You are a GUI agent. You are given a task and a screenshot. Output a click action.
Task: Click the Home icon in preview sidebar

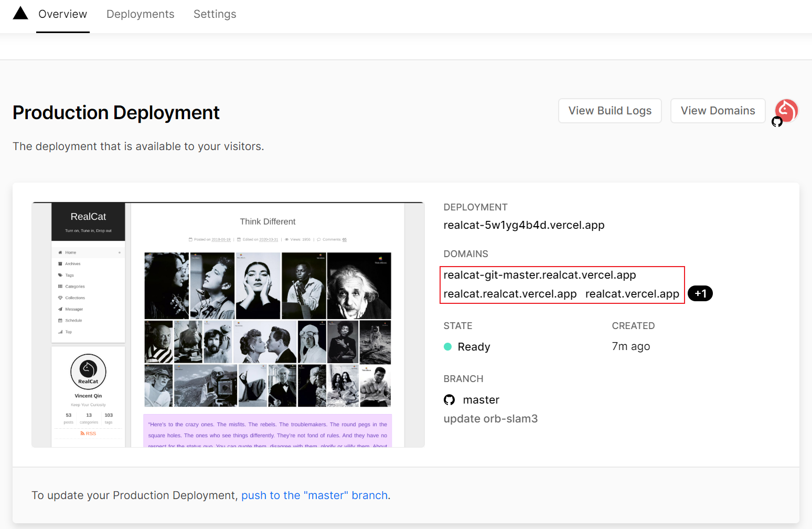coord(60,252)
